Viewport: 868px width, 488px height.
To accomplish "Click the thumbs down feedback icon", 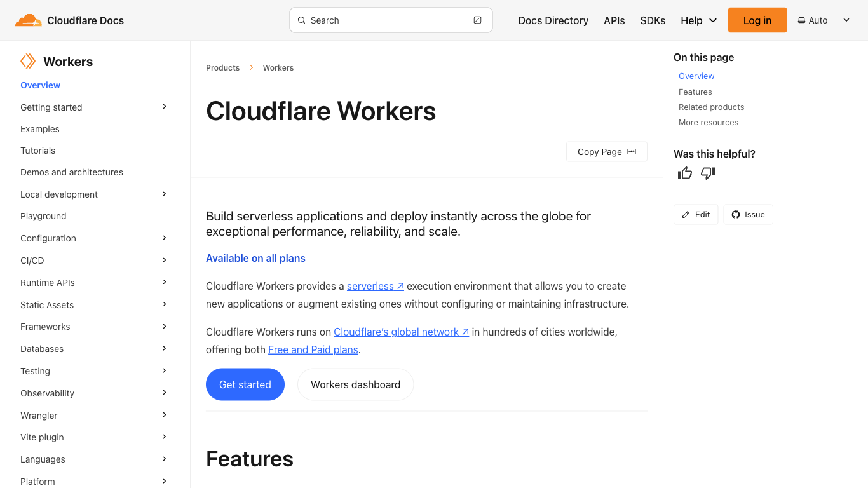I will (708, 173).
